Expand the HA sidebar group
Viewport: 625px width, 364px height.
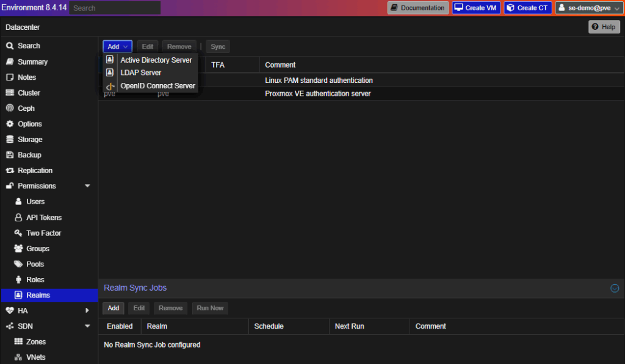(x=87, y=310)
